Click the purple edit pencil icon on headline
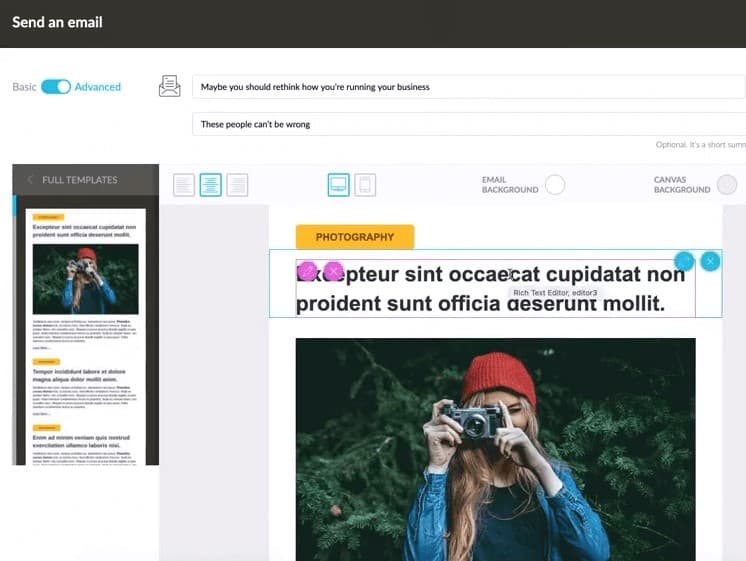 coord(308,271)
